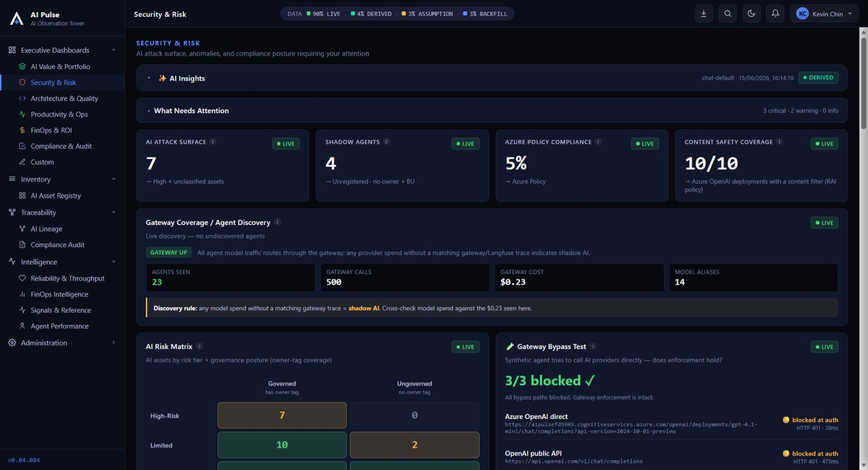
Task: Click the High-Risk Ungoverned cell showing 0
Action: pyautogui.click(x=415, y=415)
